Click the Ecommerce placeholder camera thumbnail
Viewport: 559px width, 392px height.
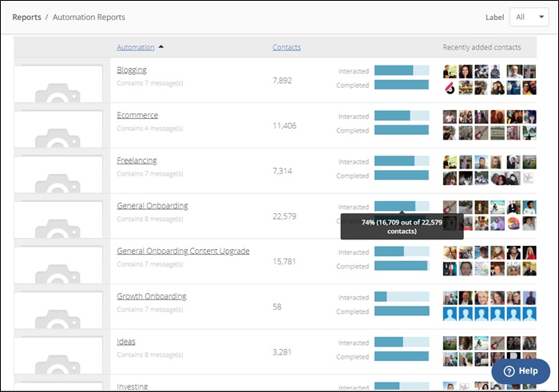pyautogui.click(x=58, y=129)
